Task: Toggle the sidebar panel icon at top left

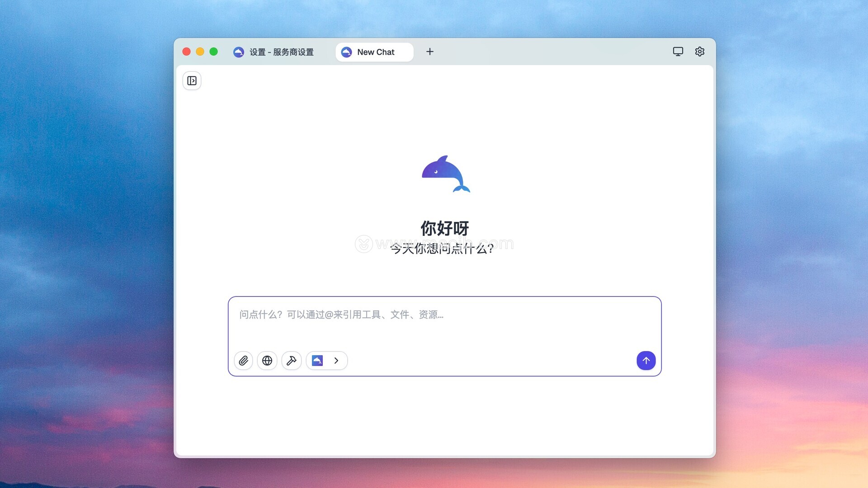Action: [x=192, y=81]
